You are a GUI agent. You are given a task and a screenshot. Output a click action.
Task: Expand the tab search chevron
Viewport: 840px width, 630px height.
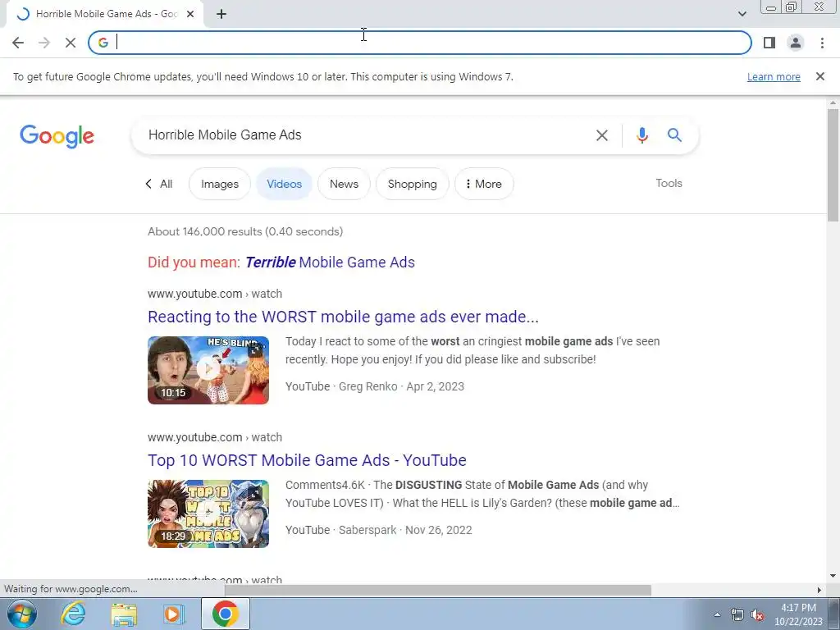pyautogui.click(x=742, y=14)
